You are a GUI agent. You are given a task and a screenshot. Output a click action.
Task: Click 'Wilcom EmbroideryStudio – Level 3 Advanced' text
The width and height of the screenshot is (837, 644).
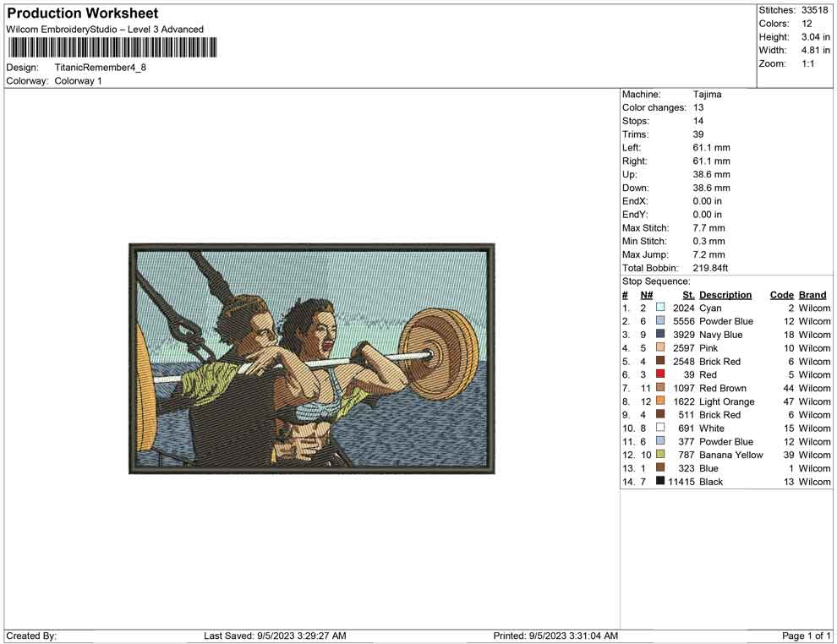pos(105,30)
